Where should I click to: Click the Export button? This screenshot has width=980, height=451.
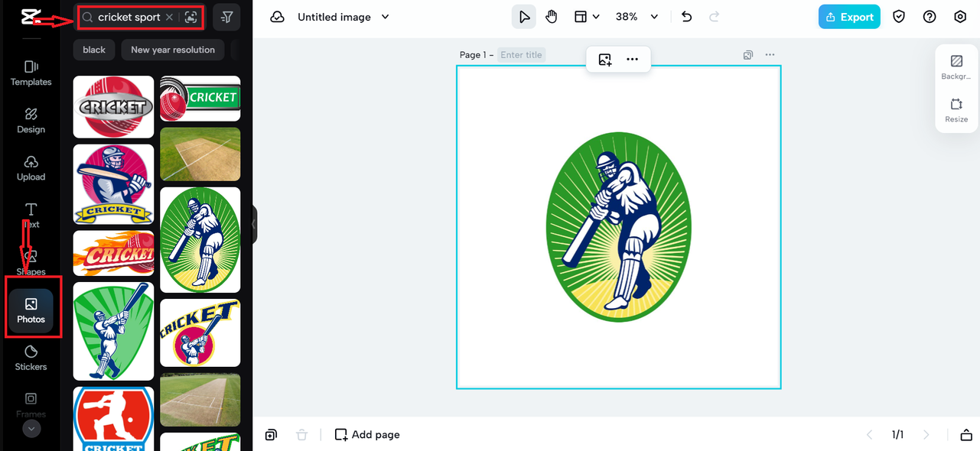click(849, 17)
